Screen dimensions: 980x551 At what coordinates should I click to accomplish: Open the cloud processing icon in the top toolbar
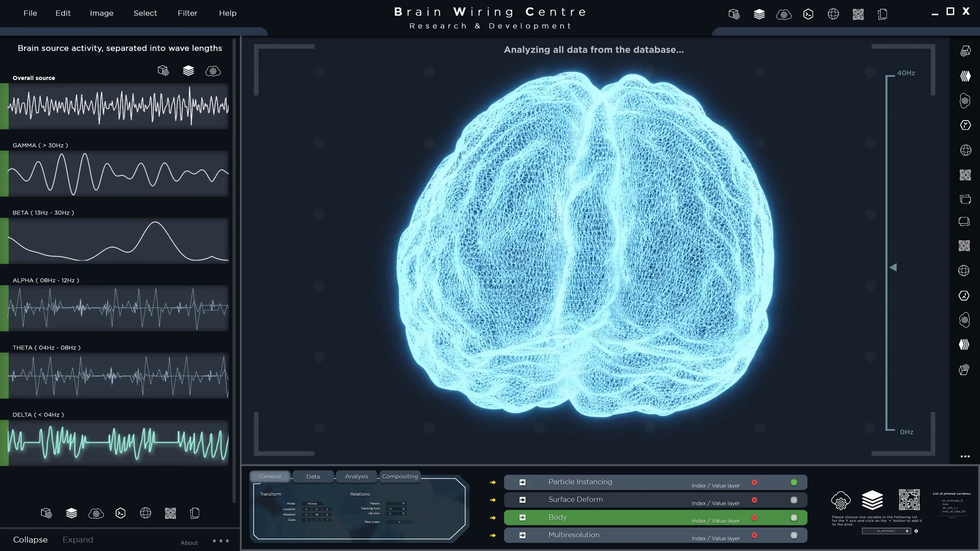click(x=783, y=14)
